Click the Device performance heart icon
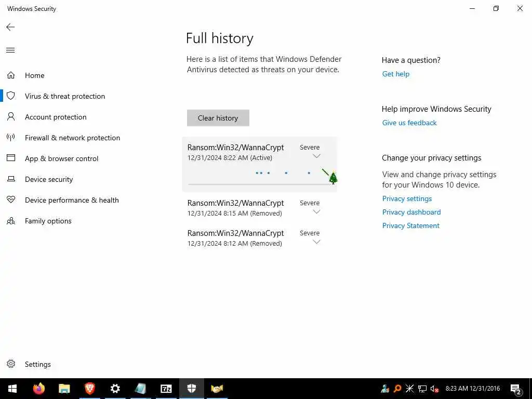 point(11,199)
